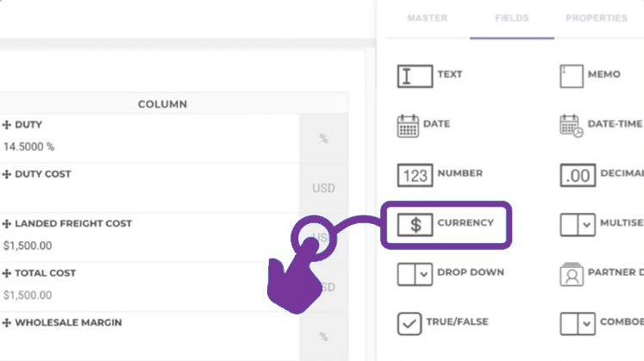
Task: Click the True/False checkbox field
Action: click(x=409, y=324)
